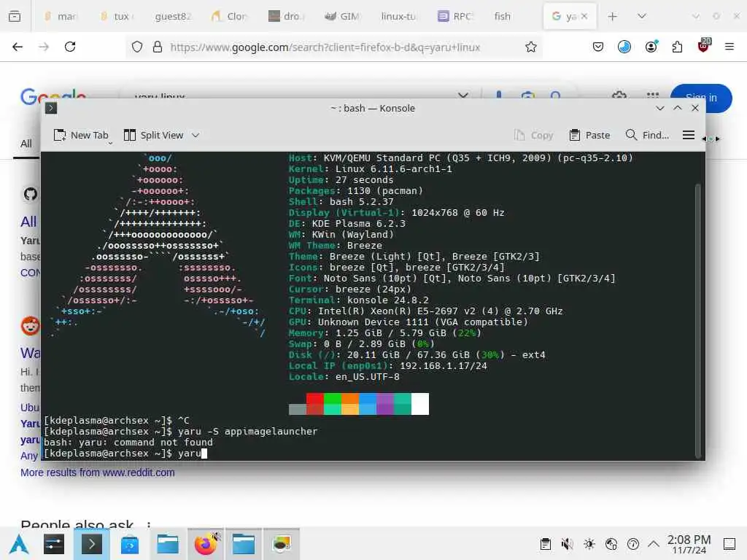Open the first Dolphin file manager taskbar icon
The height and width of the screenshot is (560, 747).
point(168,544)
